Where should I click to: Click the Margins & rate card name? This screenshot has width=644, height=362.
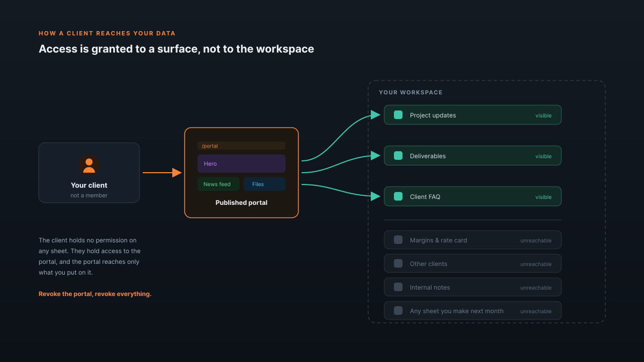438,240
